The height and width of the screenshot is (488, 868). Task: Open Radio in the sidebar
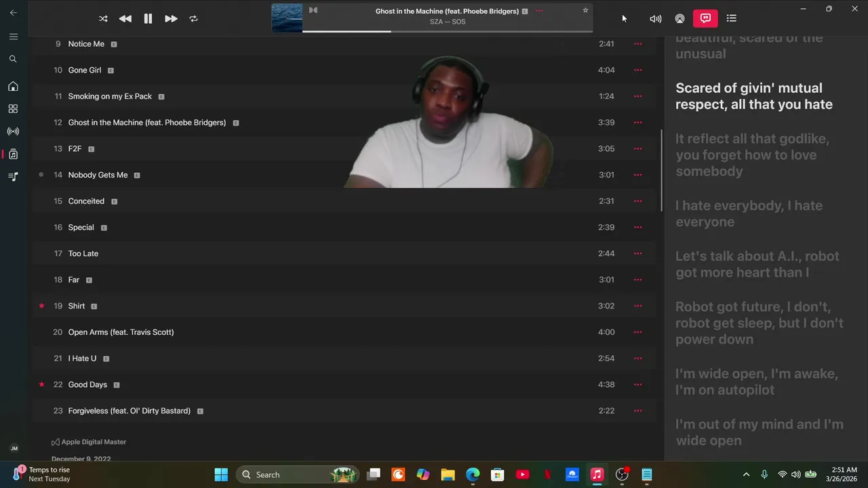13,131
